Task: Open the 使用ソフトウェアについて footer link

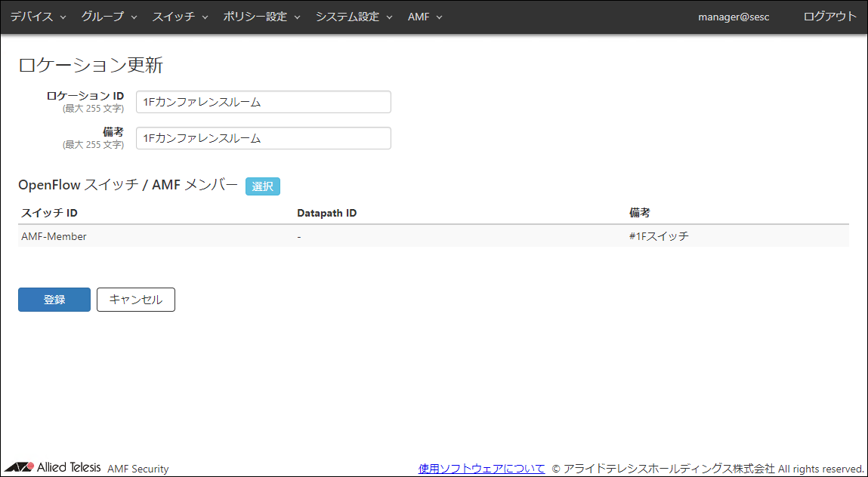Action: (x=481, y=469)
